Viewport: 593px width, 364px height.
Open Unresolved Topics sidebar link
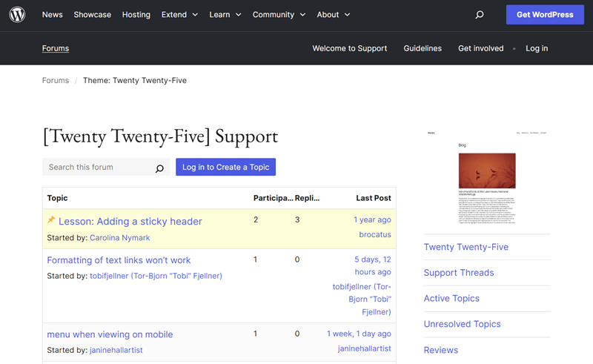462,324
